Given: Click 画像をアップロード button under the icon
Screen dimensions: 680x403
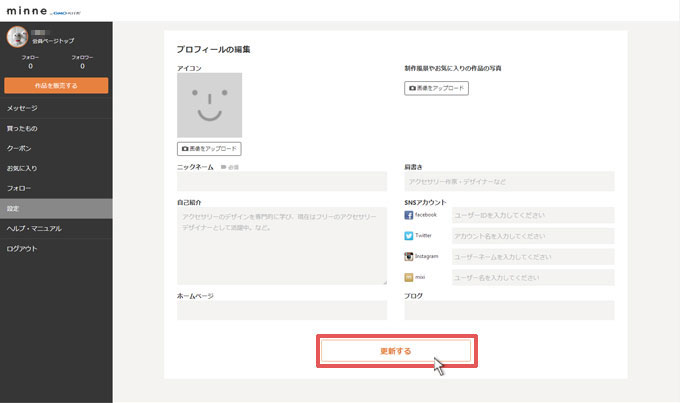Looking at the screenshot, I should pyautogui.click(x=209, y=149).
